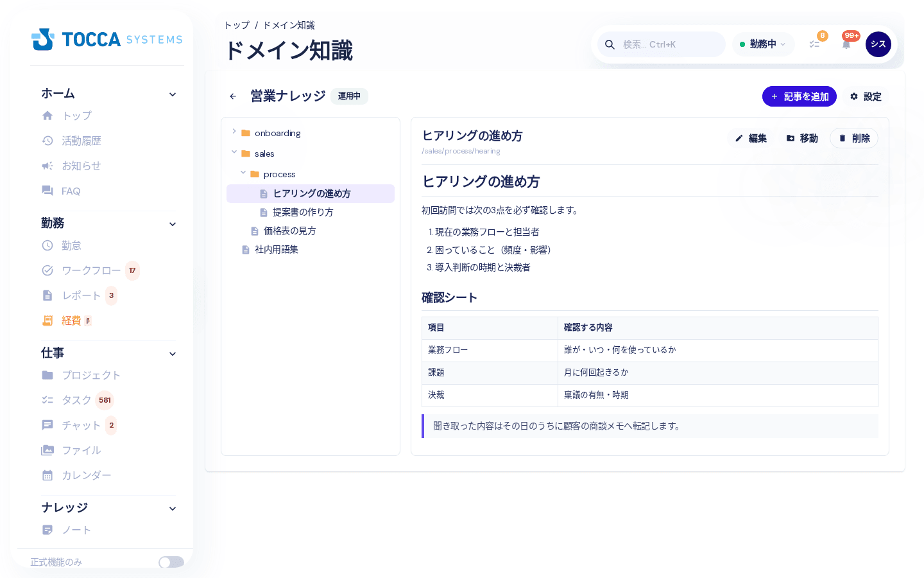Collapse the 仕事 sidebar section
Image resolution: width=924 pixels, height=578 pixels.
pos(173,354)
